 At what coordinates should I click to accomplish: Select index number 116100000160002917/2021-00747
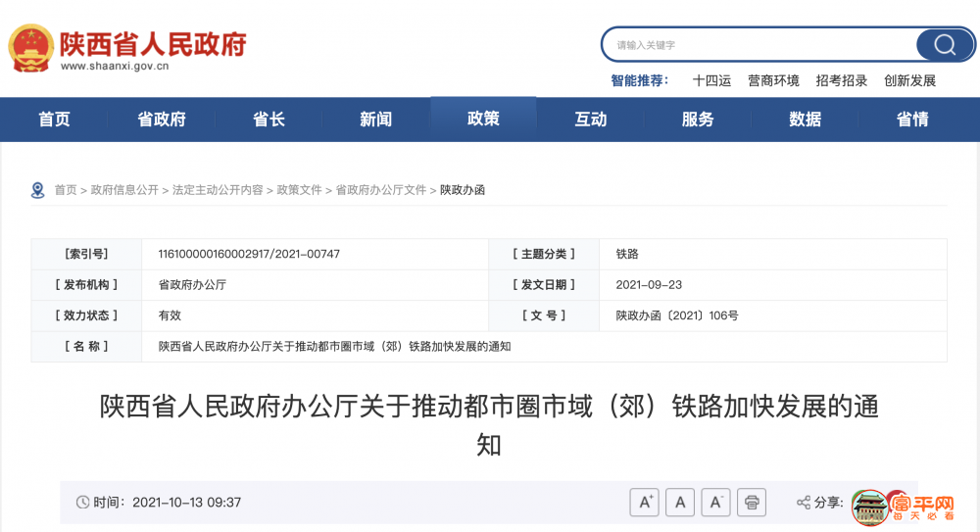tap(249, 254)
